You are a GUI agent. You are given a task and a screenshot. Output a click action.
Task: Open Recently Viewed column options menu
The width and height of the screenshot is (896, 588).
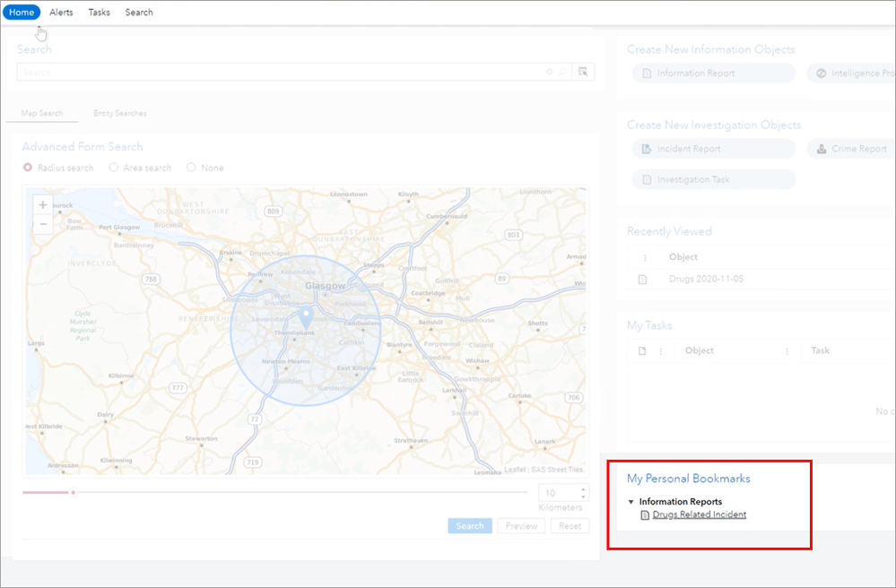click(645, 257)
